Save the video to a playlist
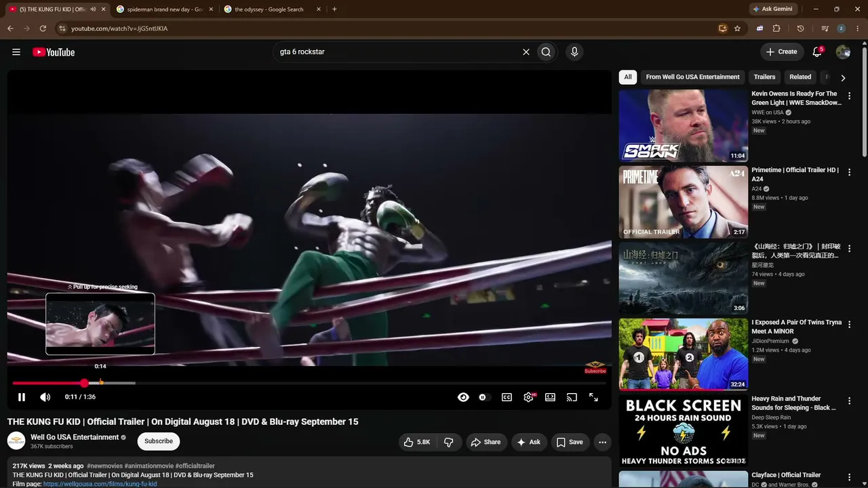Screen dimensions: 868x488 (570, 442)
